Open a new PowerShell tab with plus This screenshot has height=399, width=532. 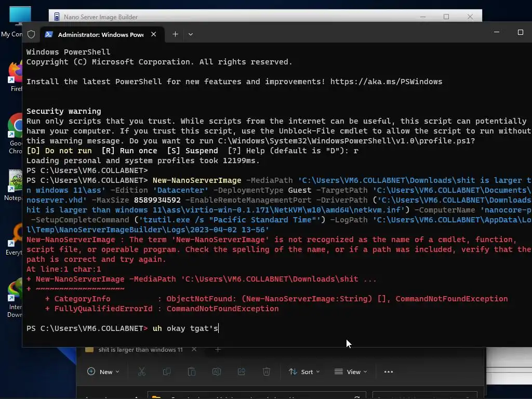[x=175, y=34]
